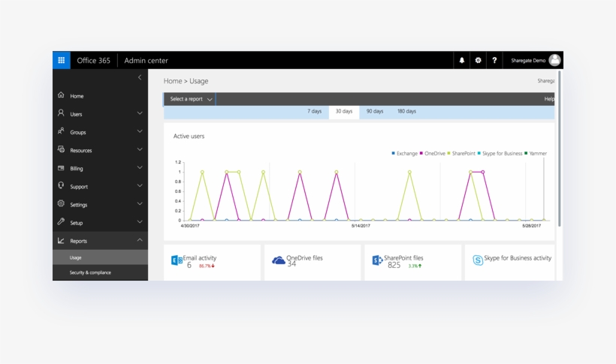Click the OneDrive cloud icon
Viewport: 616px width, 364px height.
[x=279, y=260]
